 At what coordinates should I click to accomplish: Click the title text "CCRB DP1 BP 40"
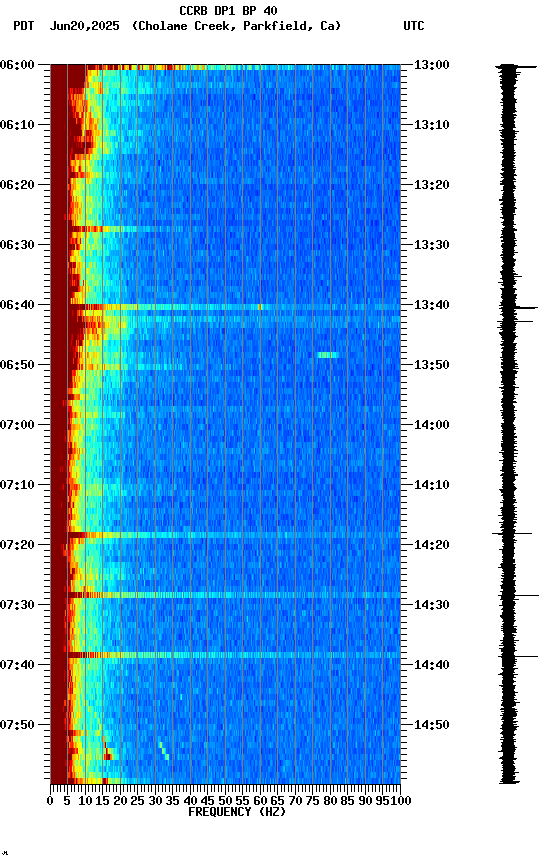coord(228,10)
